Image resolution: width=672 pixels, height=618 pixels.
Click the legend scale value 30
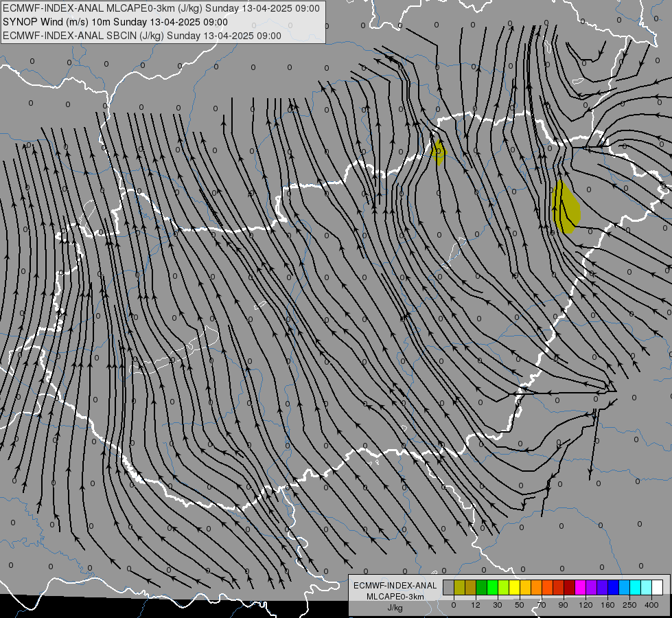(x=498, y=605)
